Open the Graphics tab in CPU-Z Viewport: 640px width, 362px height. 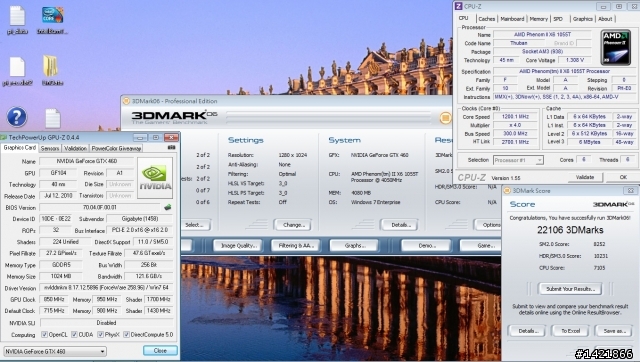pos(582,19)
